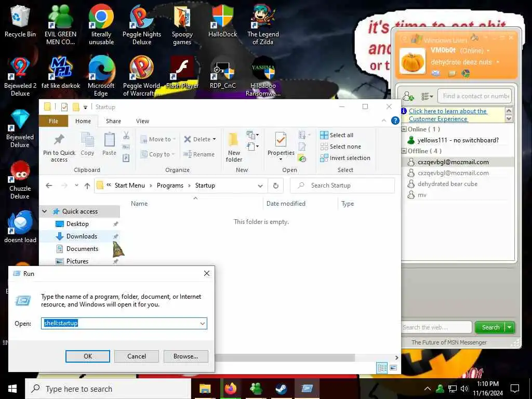The image size is (532, 399).
Task: Click Cancel in the Run dialog
Action: (x=137, y=356)
